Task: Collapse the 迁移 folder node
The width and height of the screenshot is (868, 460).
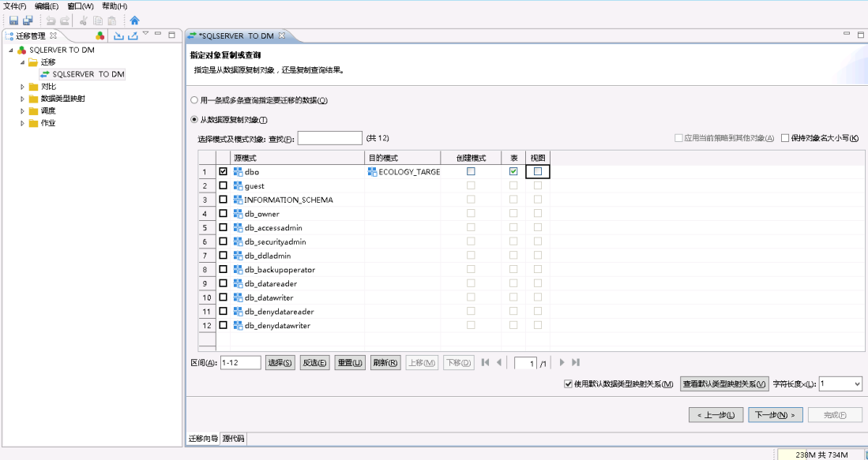Action: point(23,62)
